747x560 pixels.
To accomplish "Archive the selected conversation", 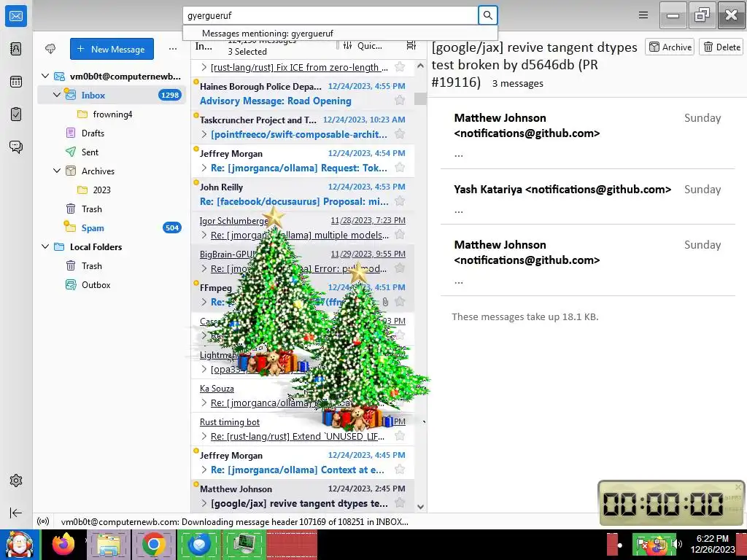I will (x=670, y=47).
